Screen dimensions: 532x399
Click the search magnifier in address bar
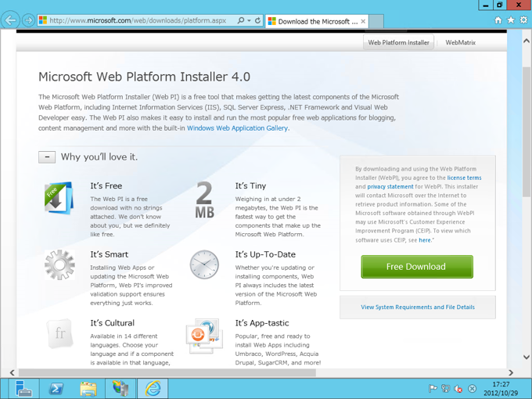tap(240, 20)
